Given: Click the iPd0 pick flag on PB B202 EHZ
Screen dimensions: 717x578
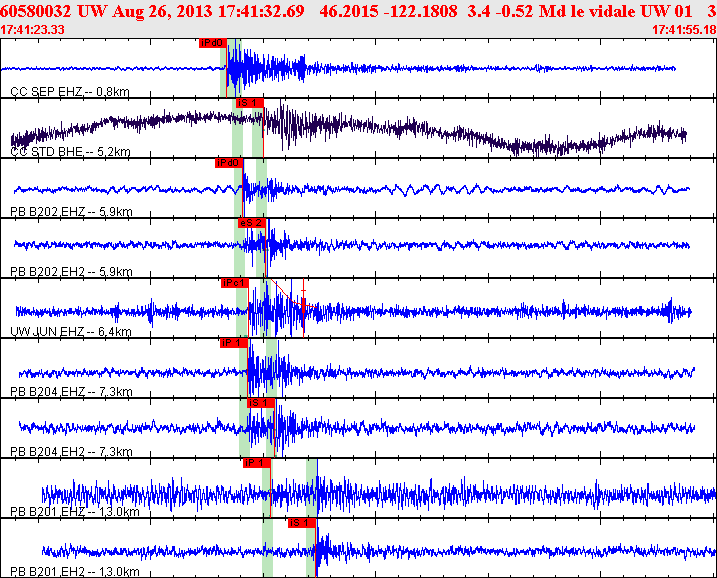Looking at the screenshot, I should coord(229,163).
